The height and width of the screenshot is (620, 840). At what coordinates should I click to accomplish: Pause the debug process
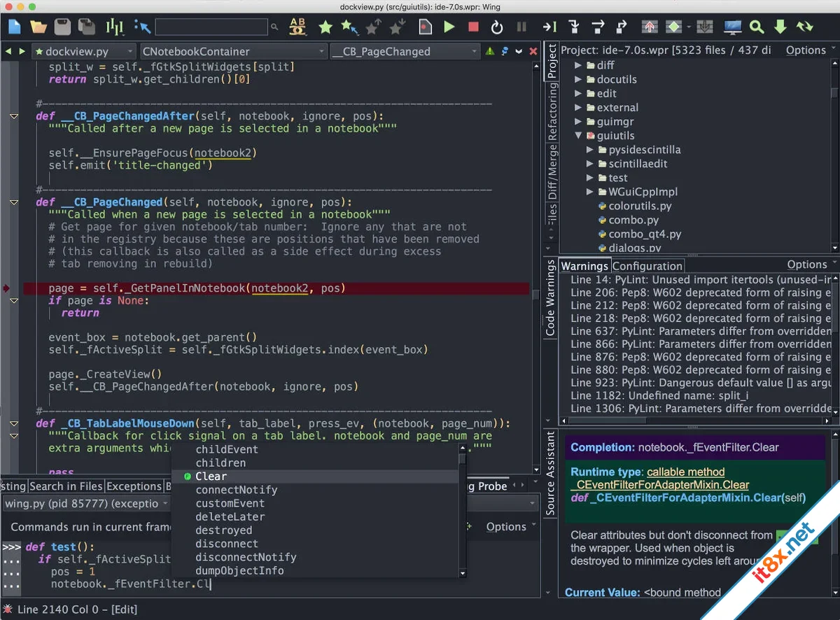[x=521, y=27]
